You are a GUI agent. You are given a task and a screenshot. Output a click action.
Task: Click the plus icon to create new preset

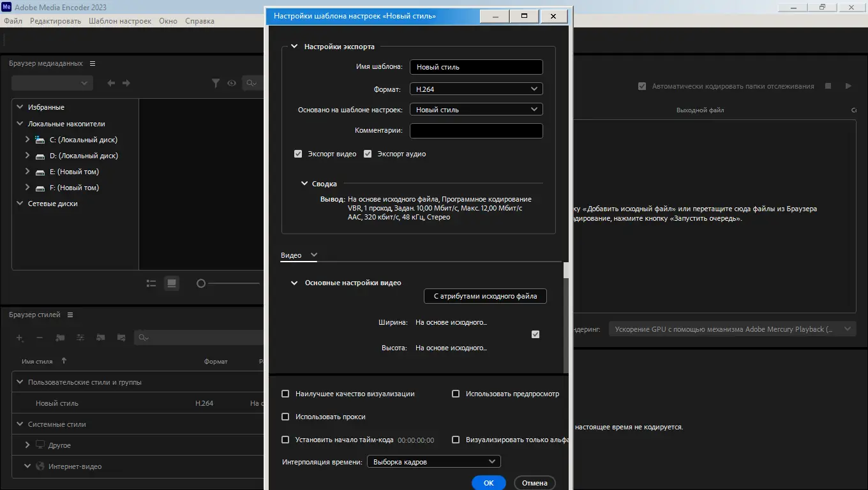pyautogui.click(x=20, y=338)
